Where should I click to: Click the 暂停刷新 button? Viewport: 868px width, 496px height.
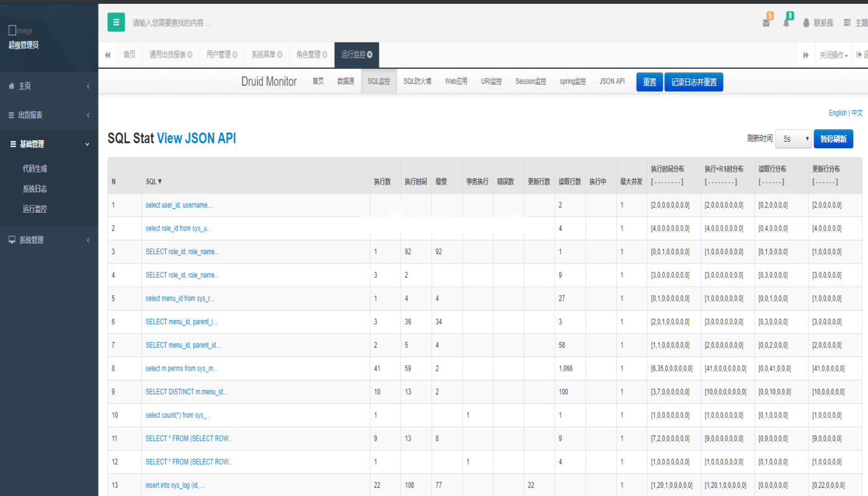coord(833,139)
